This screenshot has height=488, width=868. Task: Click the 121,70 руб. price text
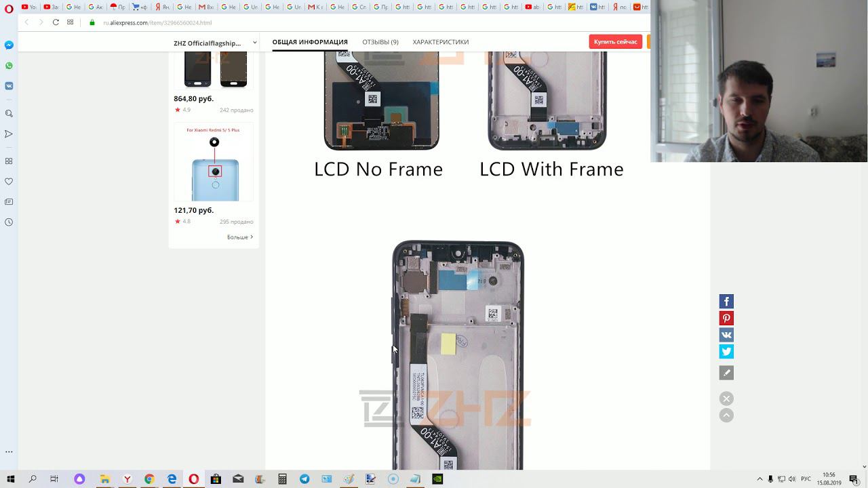[193, 210]
